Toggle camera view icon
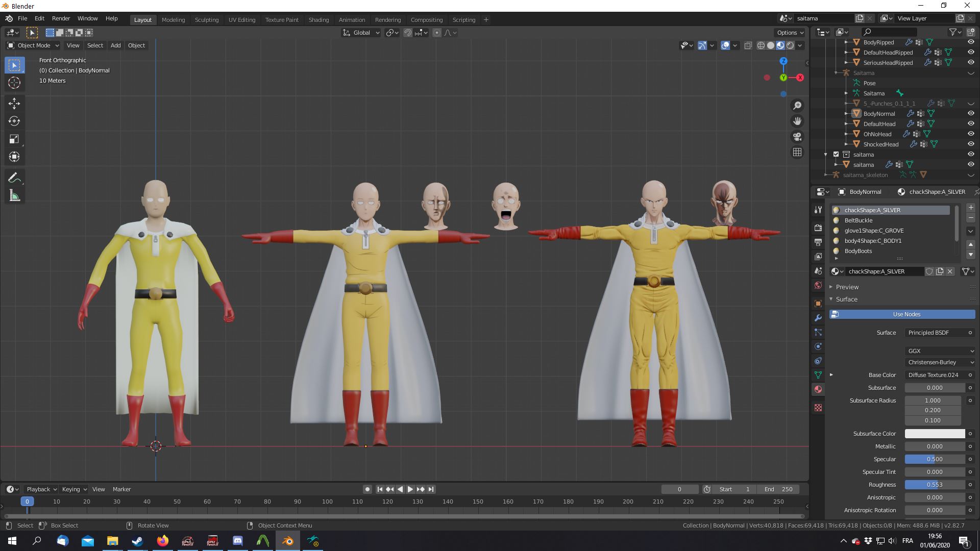980x551 pixels. (797, 137)
